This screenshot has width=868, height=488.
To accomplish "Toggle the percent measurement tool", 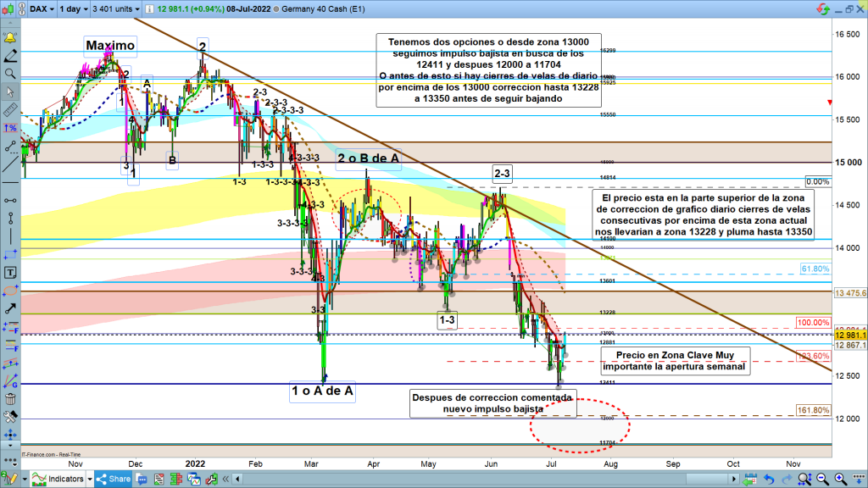I will [x=10, y=127].
